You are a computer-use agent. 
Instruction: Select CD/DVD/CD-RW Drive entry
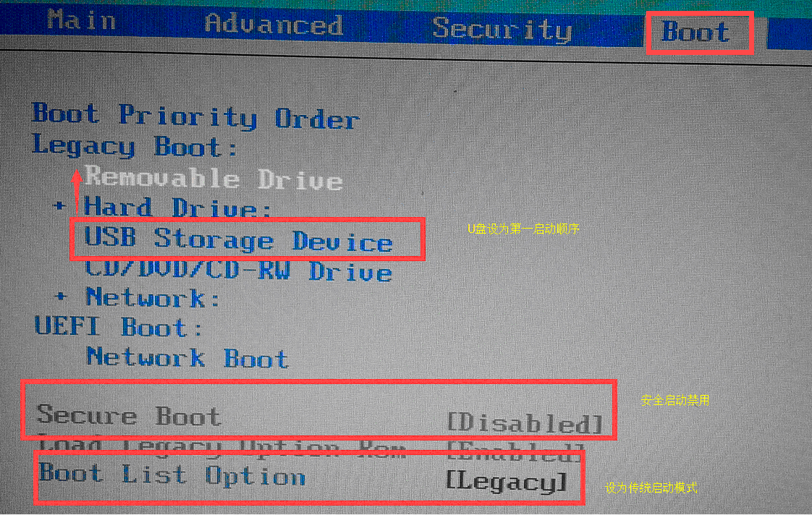pyautogui.click(x=238, y=271)
